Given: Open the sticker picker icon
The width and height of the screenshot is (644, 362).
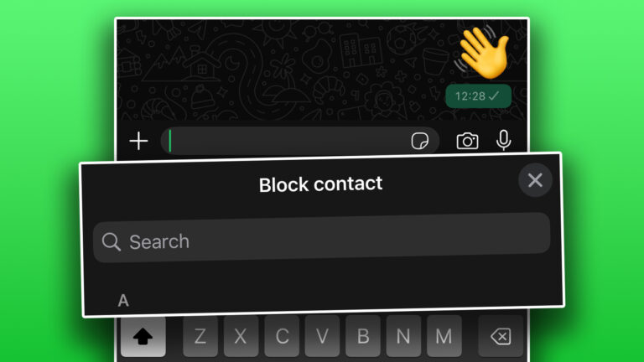Looking at the screenshot, I should [x=419, y=141].
